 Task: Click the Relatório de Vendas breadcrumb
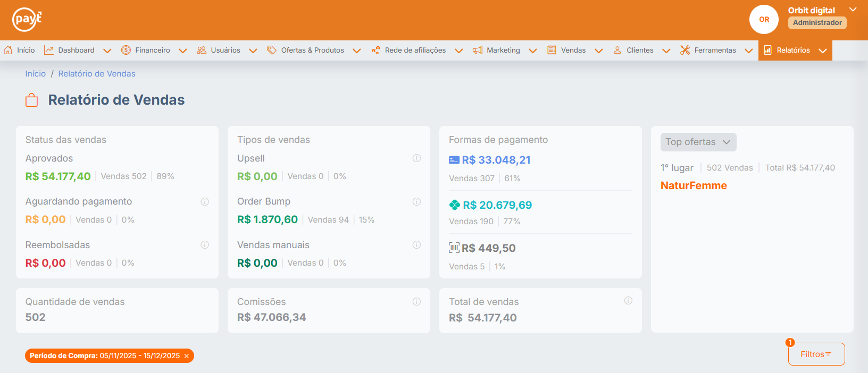(x=97, y=74)
